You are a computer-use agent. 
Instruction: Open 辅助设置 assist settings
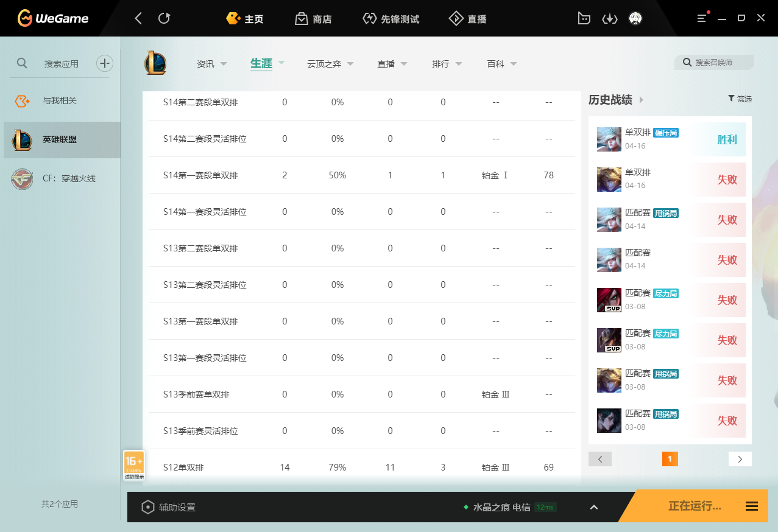click(x=169, y=507)
